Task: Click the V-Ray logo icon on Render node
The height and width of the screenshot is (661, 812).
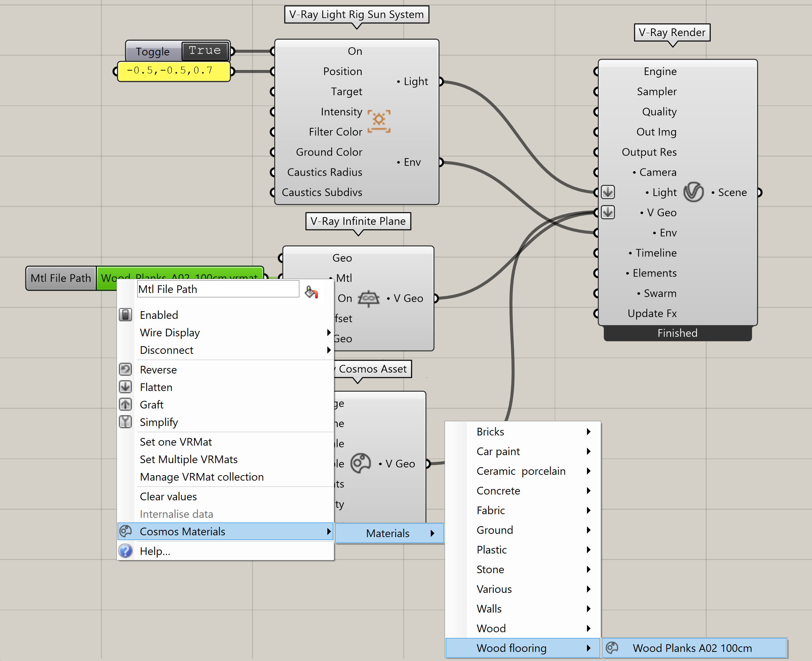Action: 693,192
